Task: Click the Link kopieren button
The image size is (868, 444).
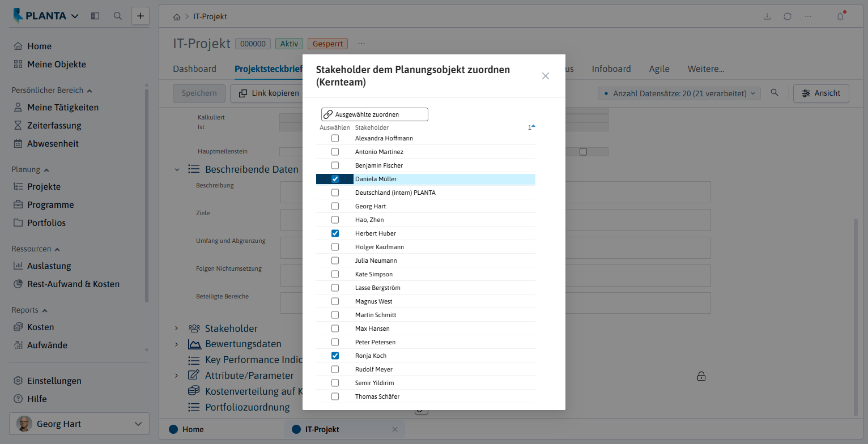Action: (269, 93)
